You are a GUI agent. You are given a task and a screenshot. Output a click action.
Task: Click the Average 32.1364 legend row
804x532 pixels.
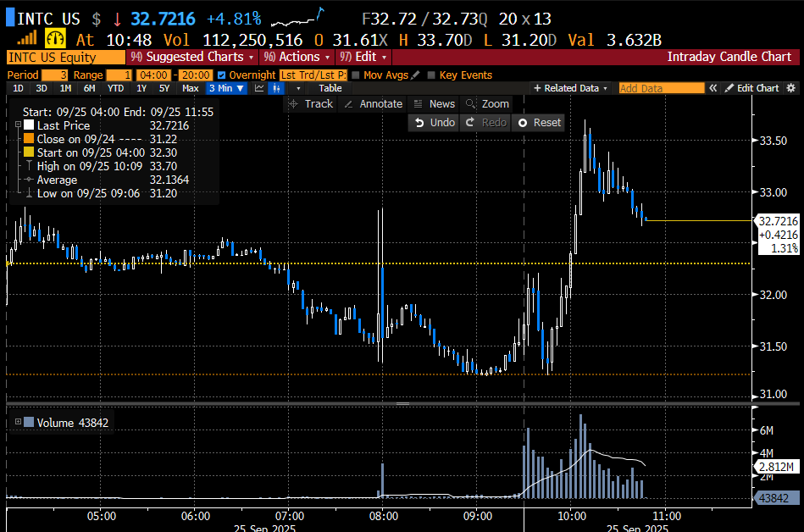[107, 180]
